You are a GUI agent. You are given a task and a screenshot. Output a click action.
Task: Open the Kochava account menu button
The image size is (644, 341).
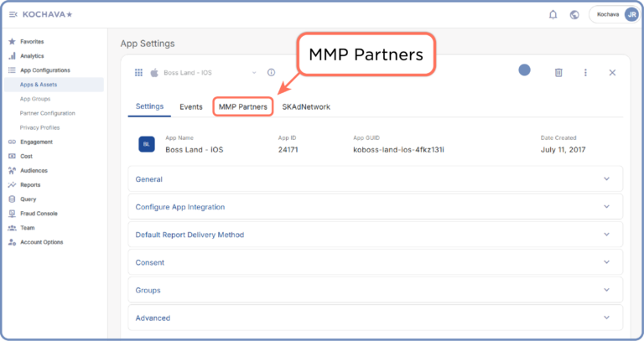[614, 14]
